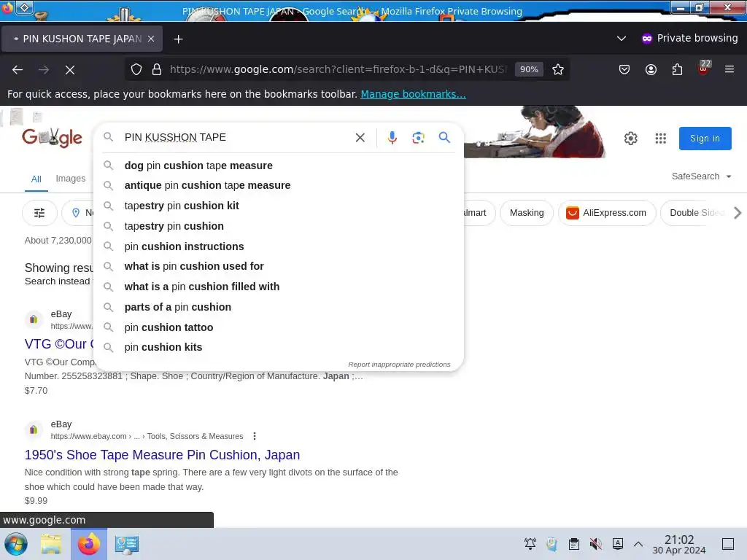Open Google quick settings gear
The width and height of the screenshot is (747, 560).
[x=631, y=138]
